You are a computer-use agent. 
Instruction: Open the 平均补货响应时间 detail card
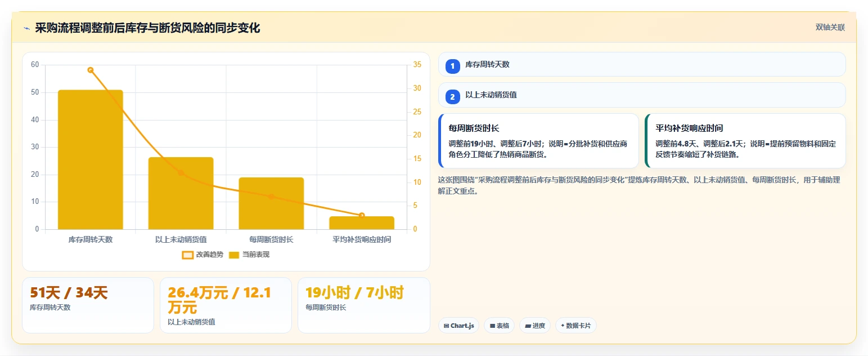coord(745,141)
